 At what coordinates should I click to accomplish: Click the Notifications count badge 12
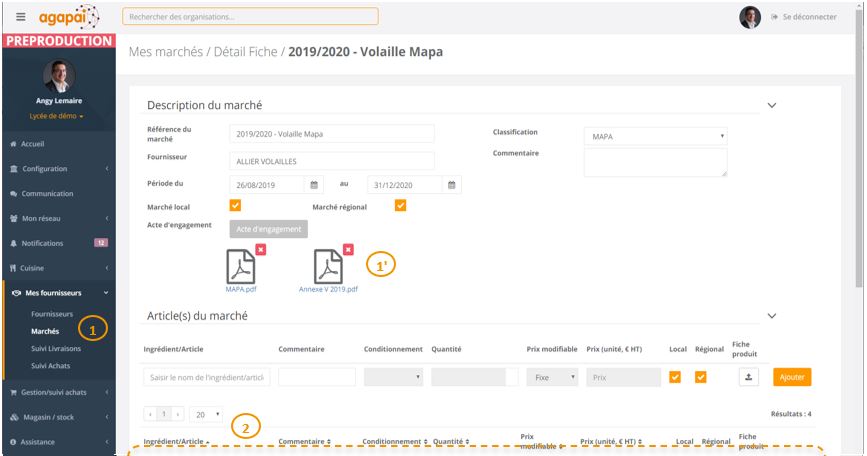click(101, 243)
